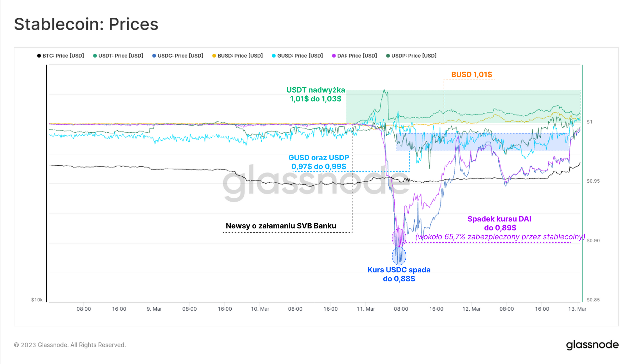
Task: Click the BUSD yellow legend dot
Action: click(x=214, y=56)
